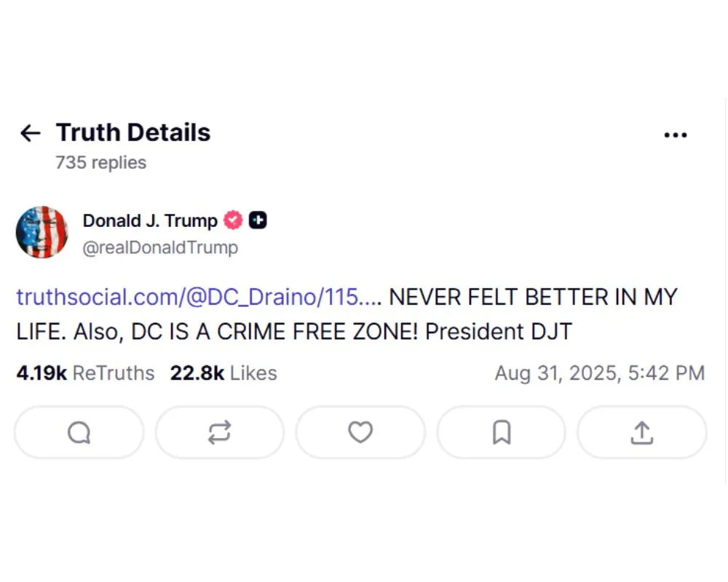Bookmark this Truth
Viewport: 728px width, 582px height.
[501, 433]
